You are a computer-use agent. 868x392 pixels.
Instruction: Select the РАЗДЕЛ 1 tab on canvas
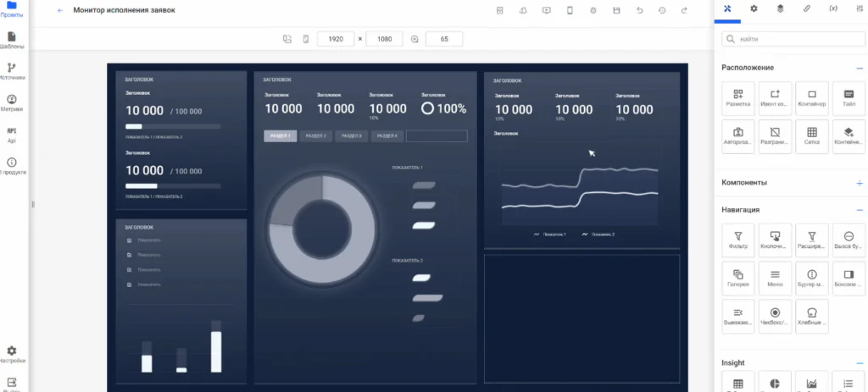280,136
